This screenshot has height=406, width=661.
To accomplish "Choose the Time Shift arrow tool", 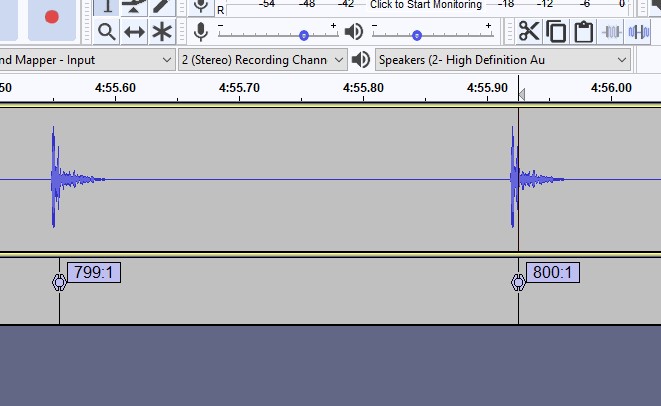I will point(134,32).
